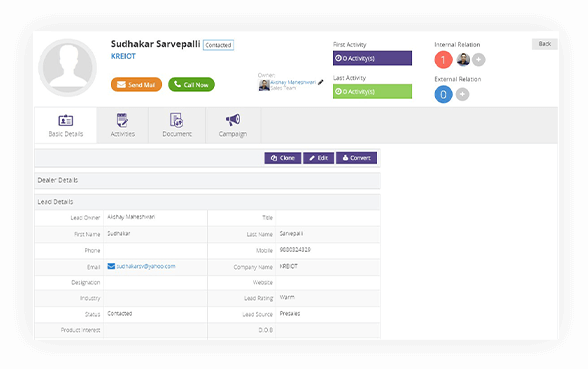Click the mobile number 9000324329
Viewport: 588px width, 369px height.
click(295, 250)
